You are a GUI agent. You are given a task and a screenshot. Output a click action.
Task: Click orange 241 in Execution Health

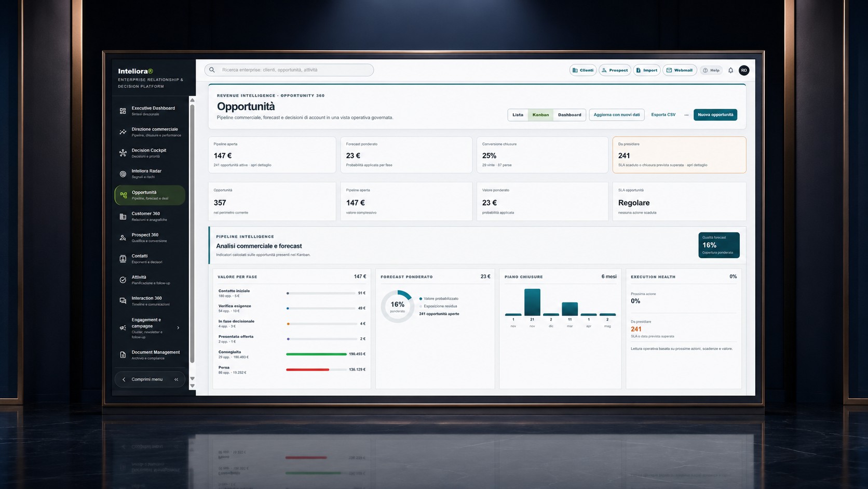click(636, 329)
